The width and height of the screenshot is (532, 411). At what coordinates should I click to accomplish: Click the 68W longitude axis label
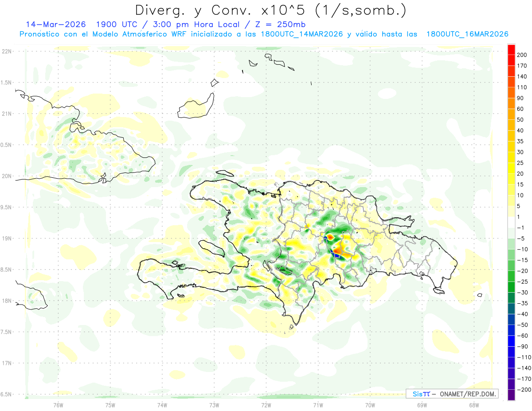[473, 404]
